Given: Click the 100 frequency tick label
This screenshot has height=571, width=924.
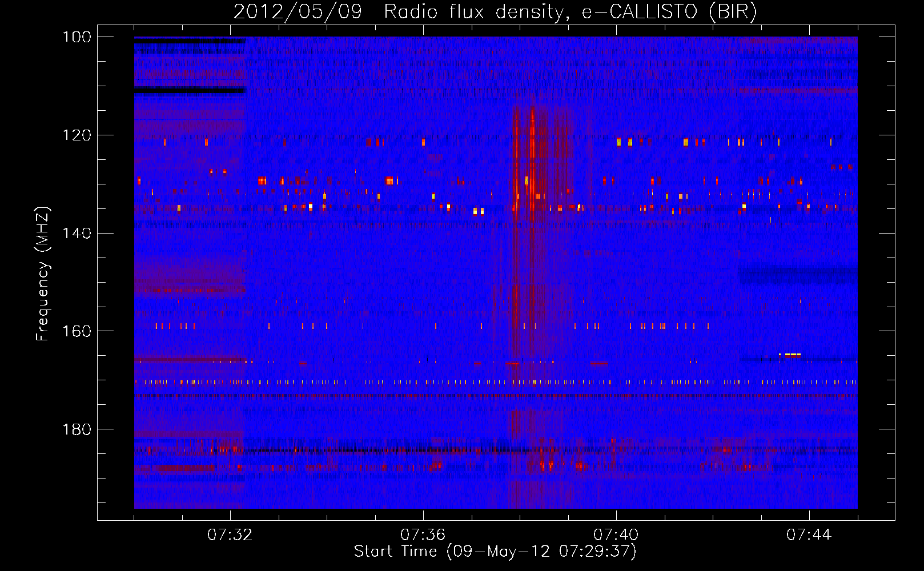Looking at the screenshot, I should pyautogui.click(x=77, y=37).
